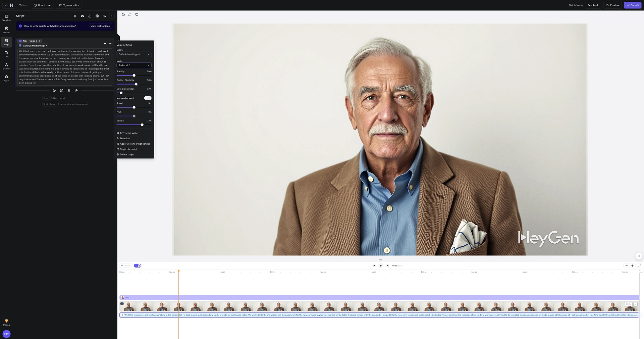This screenshot has width=644, height=339.
Task: Click the timeline fit/expand icon
Action: point(639,265)
